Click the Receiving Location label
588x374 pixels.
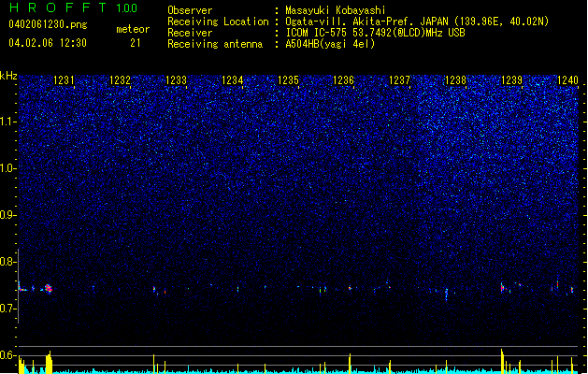tap(218, 22)
